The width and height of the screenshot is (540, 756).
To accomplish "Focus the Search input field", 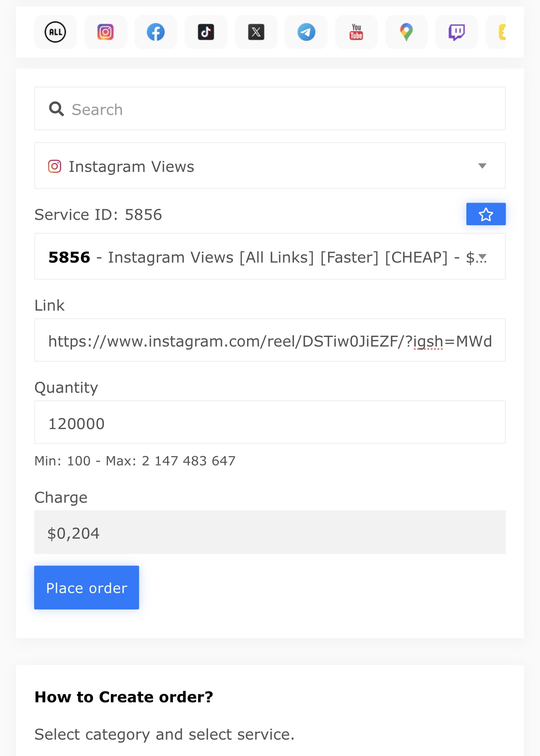I will 285,109.
